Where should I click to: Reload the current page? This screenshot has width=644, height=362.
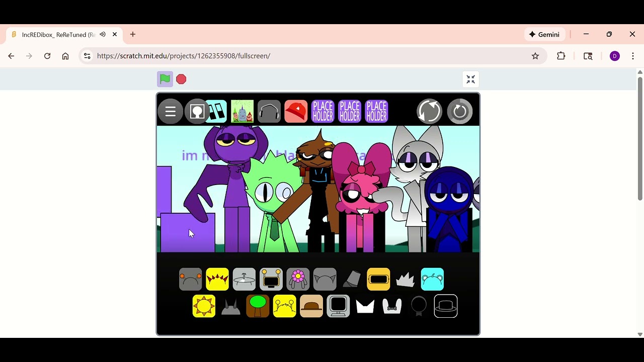[x=47, y=56]
